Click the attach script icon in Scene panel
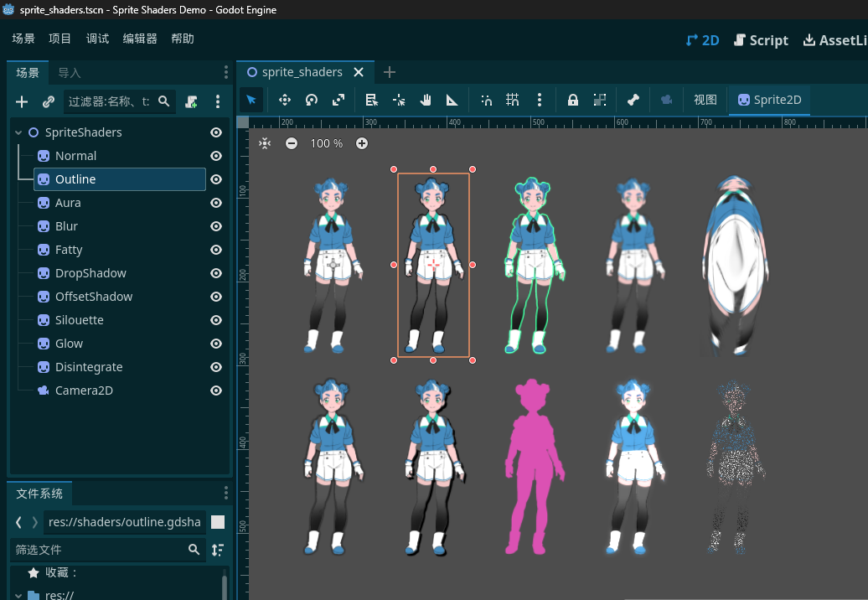The height and width of the screenshot is (600, 868). pos(192,101)
